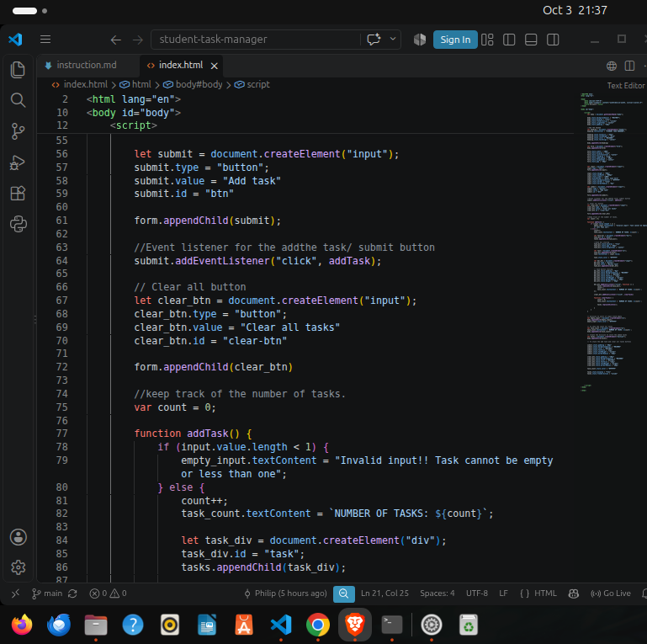This screenshot has width=647, height=644.
Task: Select the index.html tab
Action: (x=181, y=65)
